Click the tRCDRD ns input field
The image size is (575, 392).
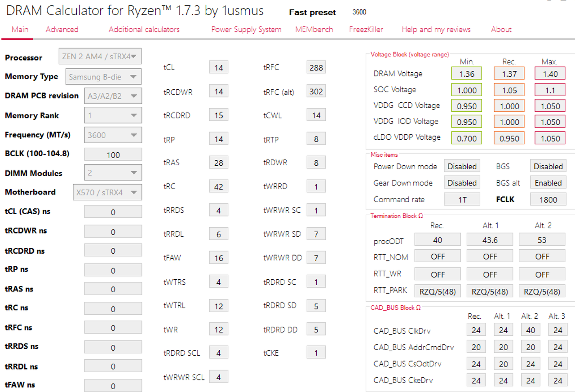113,251
